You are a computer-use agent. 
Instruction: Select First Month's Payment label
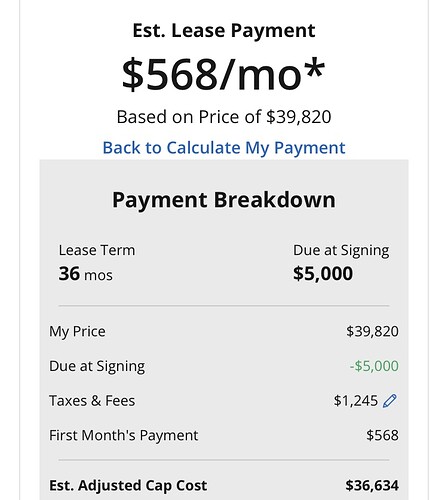tap(124, 435)
